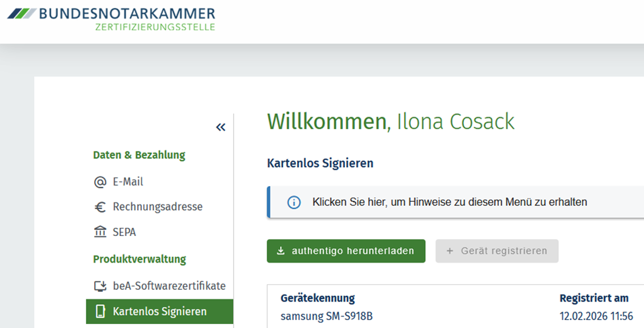Click the info circle icon in the hint banner
The image size is (644, 328).
point(294,203)
